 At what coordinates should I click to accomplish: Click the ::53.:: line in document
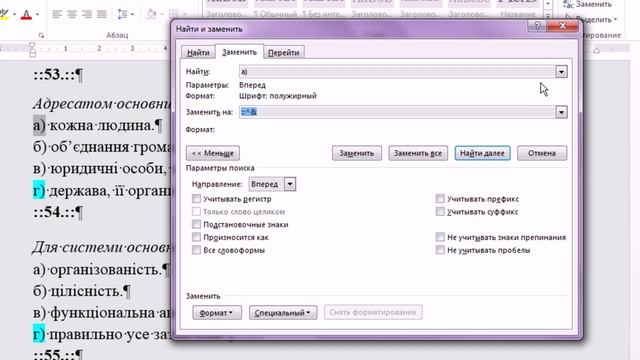pyautogui.click(x=58, y=75)
